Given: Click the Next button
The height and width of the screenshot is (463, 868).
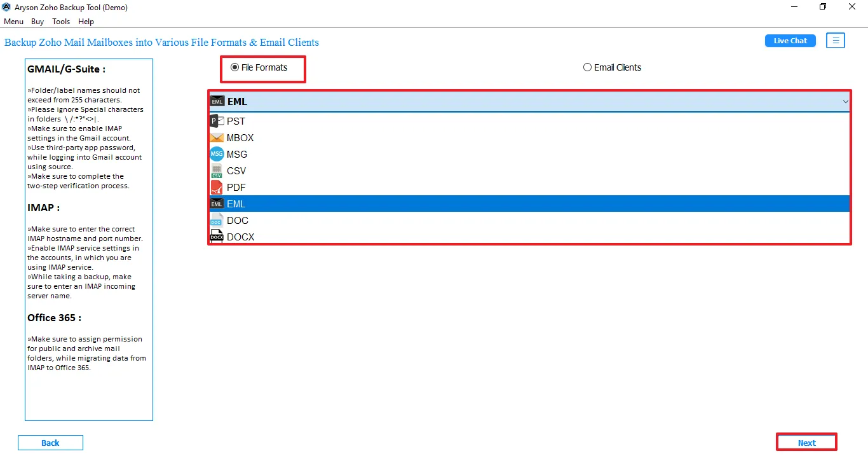Looking at the screenshot, I should point(806,443).
